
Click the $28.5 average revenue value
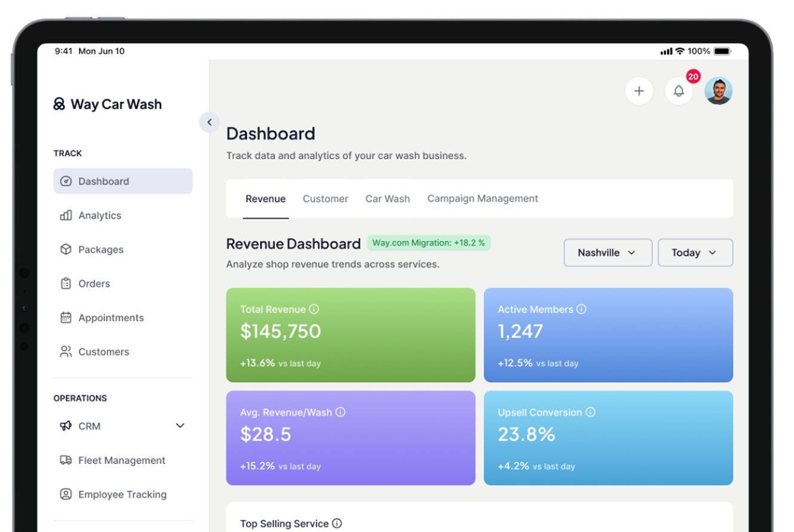point(266,434)
